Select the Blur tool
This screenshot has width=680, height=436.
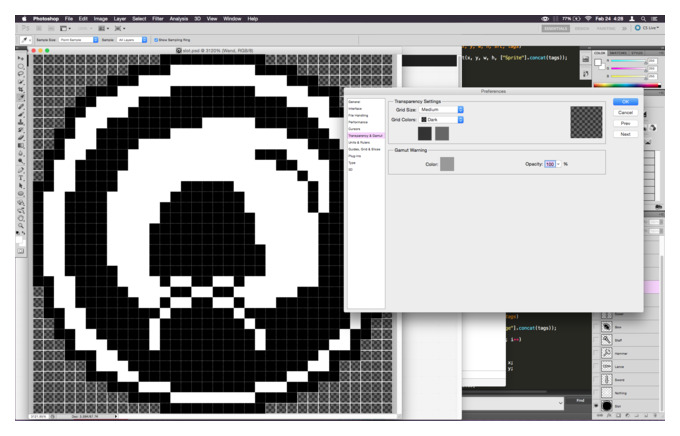(20, 153)
